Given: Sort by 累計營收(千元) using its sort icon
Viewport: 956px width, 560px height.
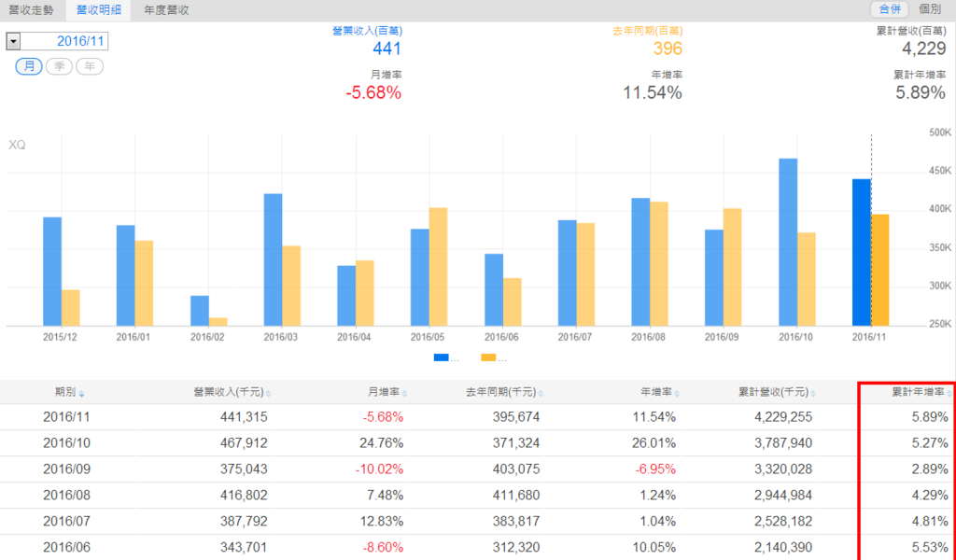Looking at the screenshot, I should tap(813, 394).
